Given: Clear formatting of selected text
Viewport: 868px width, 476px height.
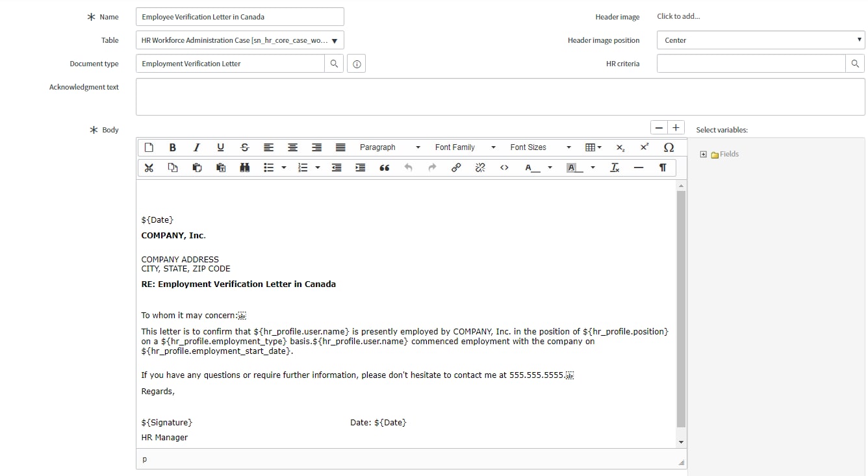Looking at the screenshot, I should point(615,168).
